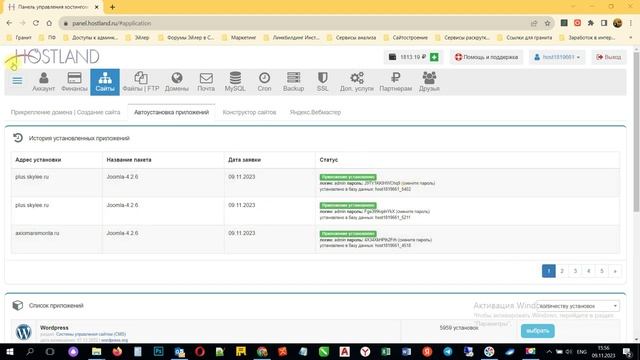Select the Сайты section
The image size is (640, 360).
pyautogui.click(x=105, y=82)
